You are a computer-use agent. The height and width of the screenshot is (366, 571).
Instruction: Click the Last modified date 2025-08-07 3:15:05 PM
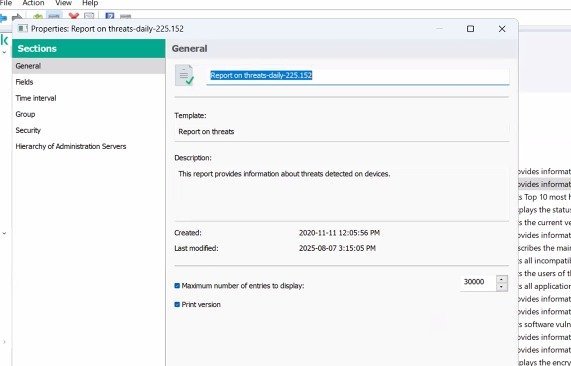pyautogui.click(x=337, y=248)
